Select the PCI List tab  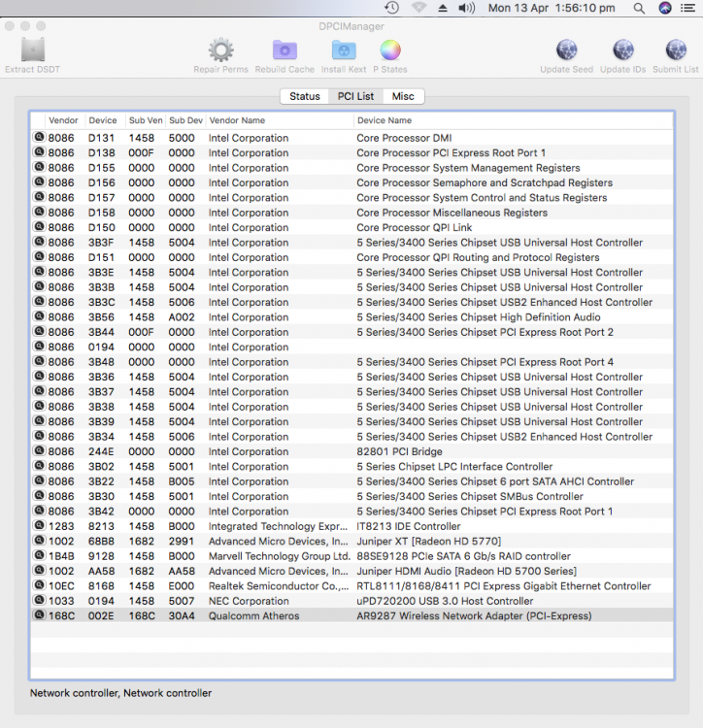(x=355, y=96)
